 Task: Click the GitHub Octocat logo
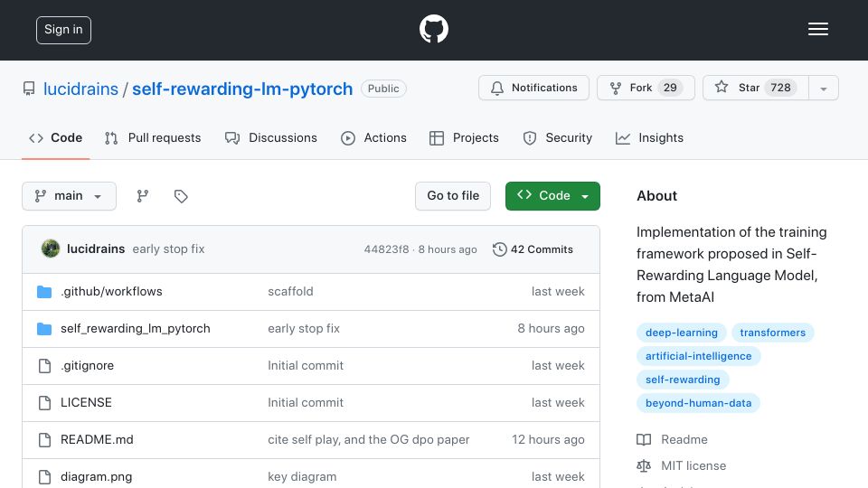coord(433,29)
